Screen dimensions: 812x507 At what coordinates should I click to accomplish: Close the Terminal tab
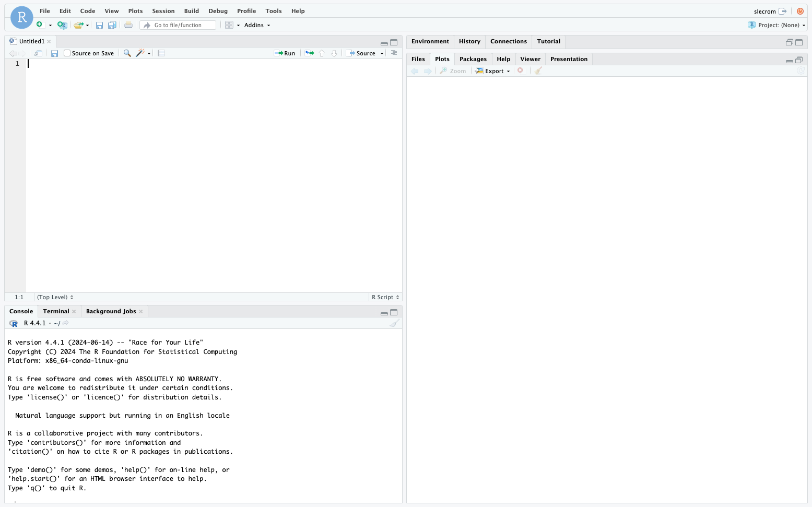[74, 312]
